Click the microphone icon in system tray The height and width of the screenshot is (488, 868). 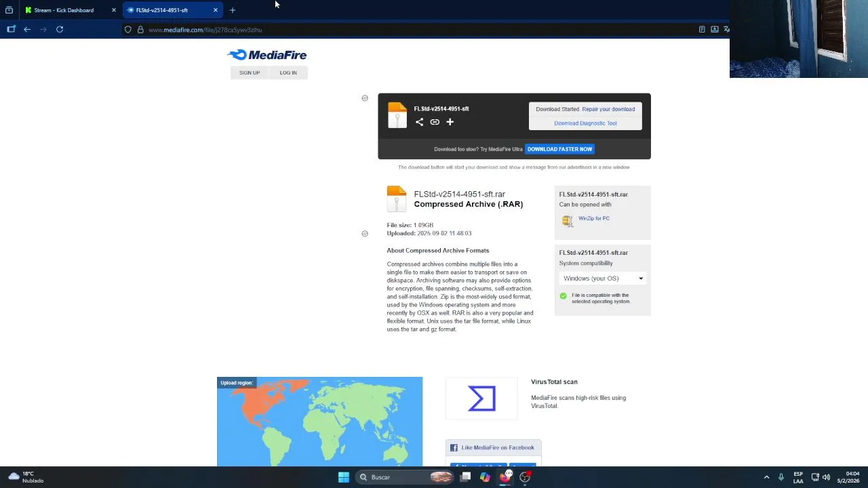781,477
